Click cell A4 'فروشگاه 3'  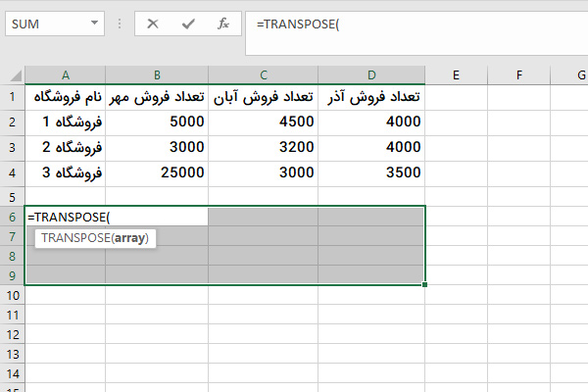(66, 174)
